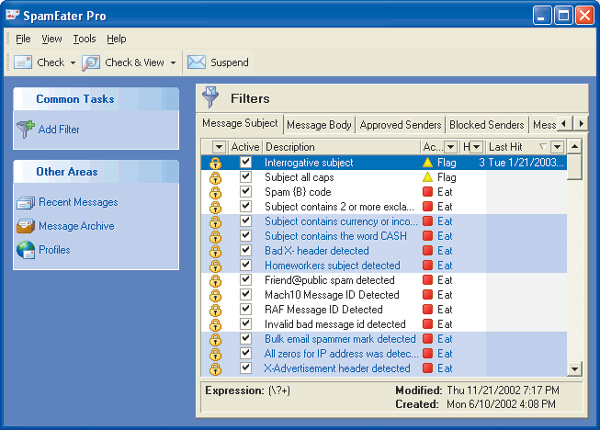This screenshot has height=430, width=600.
Task: Toggle Active for X-Advertisement header detected
Action: pos(246,368)
